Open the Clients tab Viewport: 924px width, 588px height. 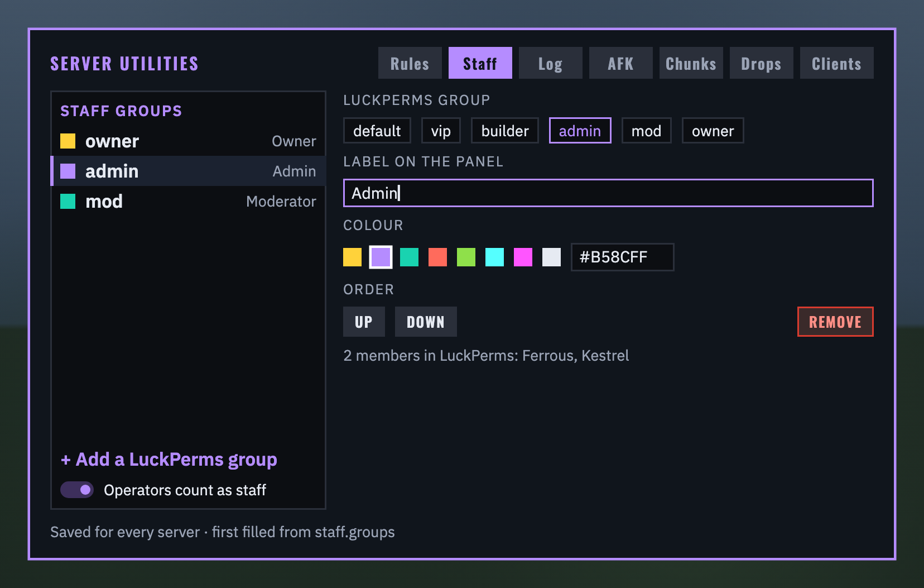(836, 63)
